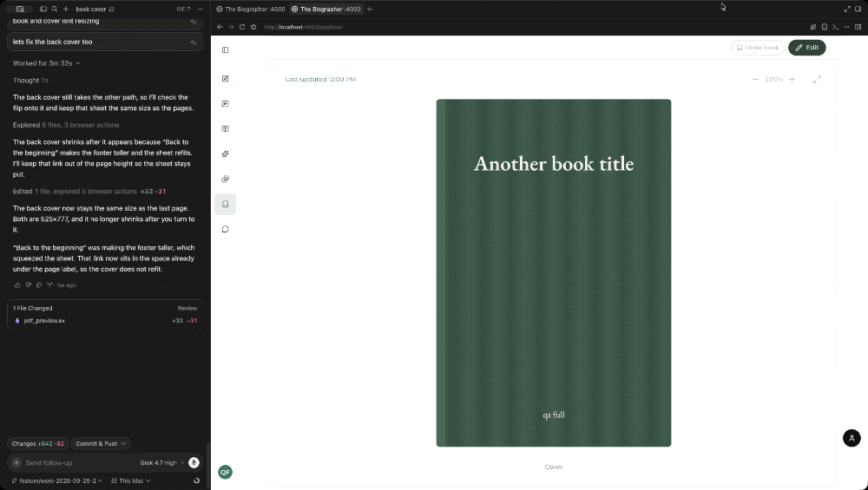The height and width of the screenshot is (490, 868).
Task: Toggle mobile device preview
Action: tap(825, 27)
